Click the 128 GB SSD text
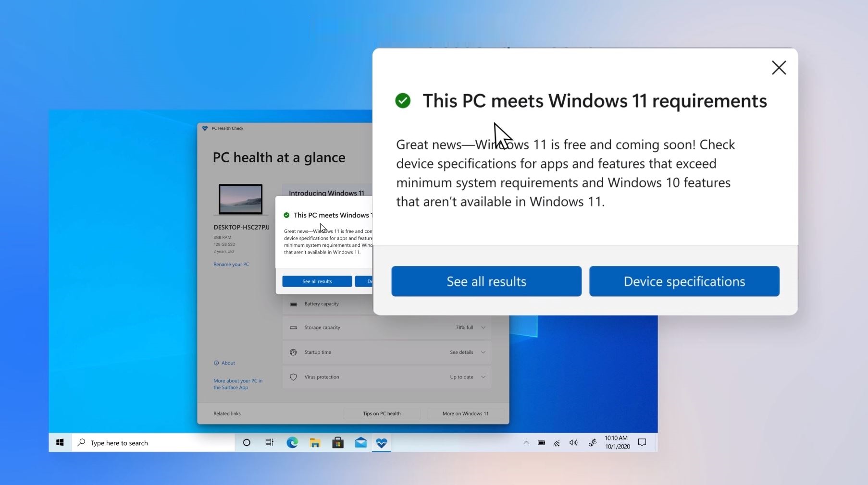 click(x=224, y=244)
